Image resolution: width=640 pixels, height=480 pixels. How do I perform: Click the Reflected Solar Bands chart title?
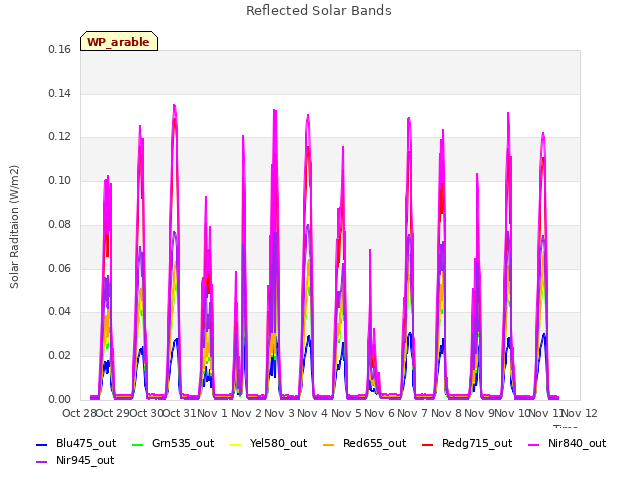pos(319,11)
